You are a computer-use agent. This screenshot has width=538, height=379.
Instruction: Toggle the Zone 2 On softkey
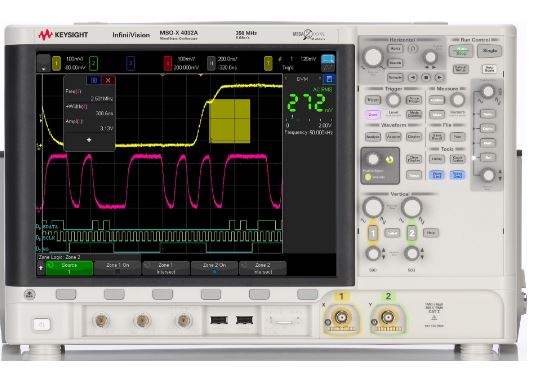click(x=214, y=268)
